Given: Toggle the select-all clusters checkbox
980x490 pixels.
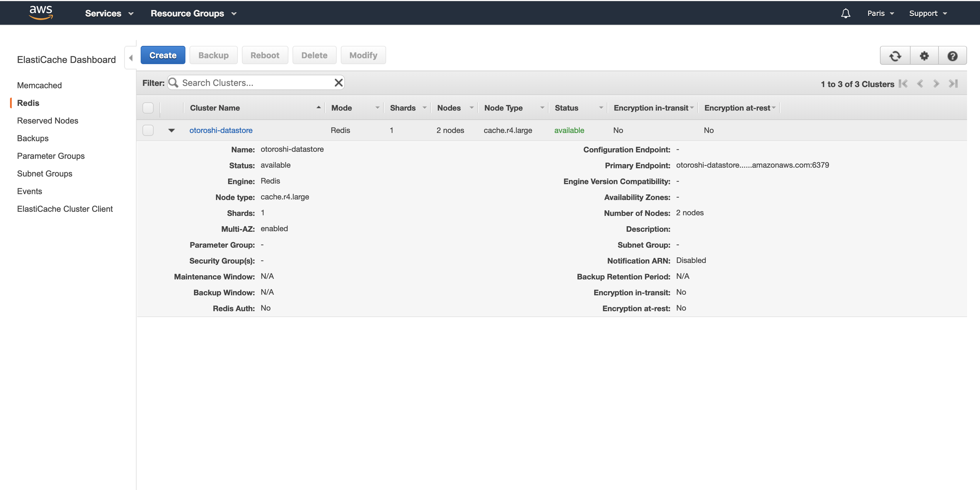Looking at the screenshot, I should click(148, 108).
